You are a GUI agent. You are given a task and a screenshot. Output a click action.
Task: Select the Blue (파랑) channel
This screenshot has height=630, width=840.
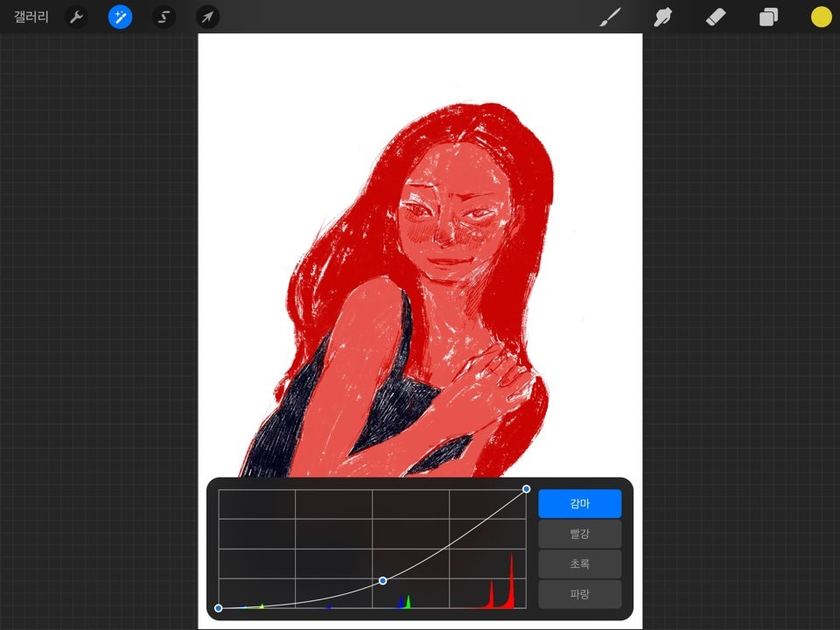pos(579,593)
